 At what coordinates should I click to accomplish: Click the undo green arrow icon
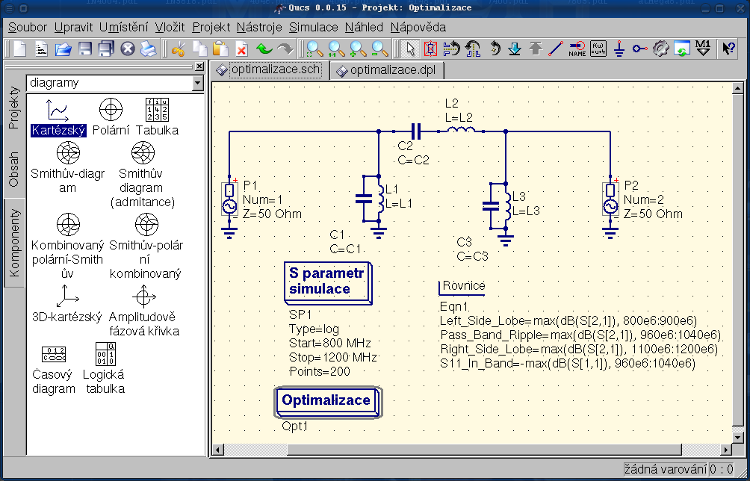[263, 48]
